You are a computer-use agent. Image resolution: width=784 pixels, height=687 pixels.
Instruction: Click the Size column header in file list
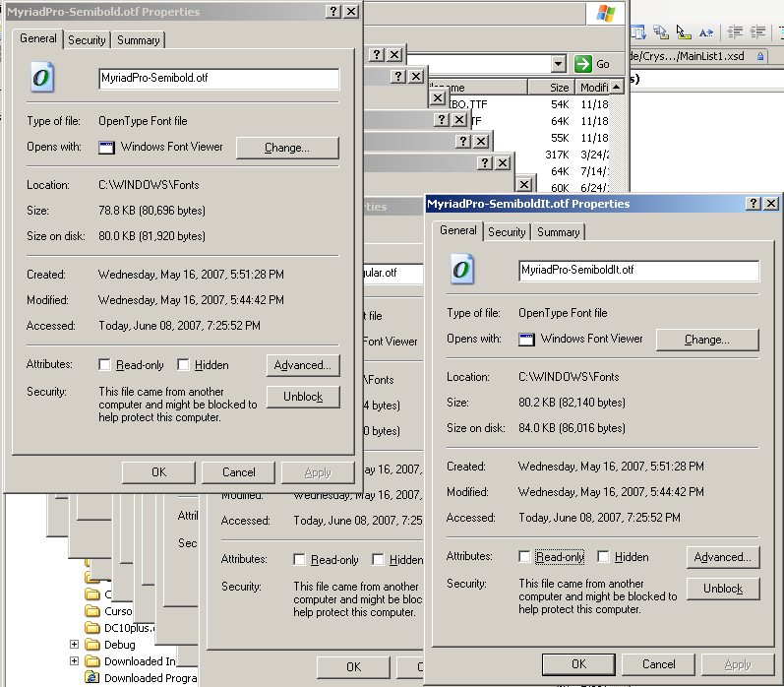(x=551, y=88)
